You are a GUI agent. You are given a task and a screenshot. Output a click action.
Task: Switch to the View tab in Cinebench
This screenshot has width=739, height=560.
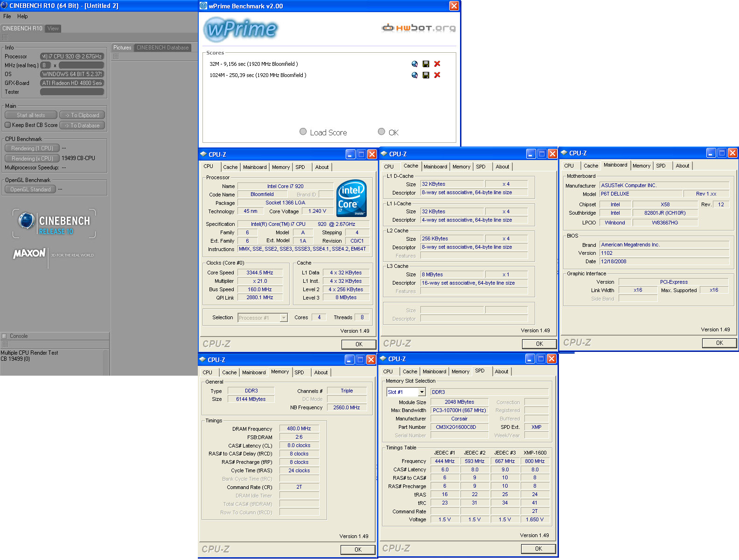coord(53,28)
